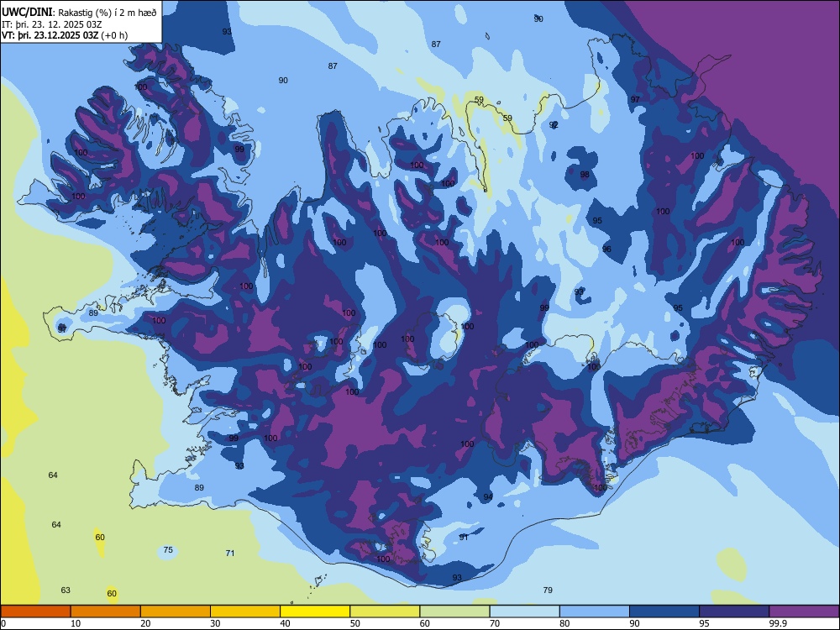840x630 pixels.
Task: Click the legend tick label 20
Action: click(145, 623)
